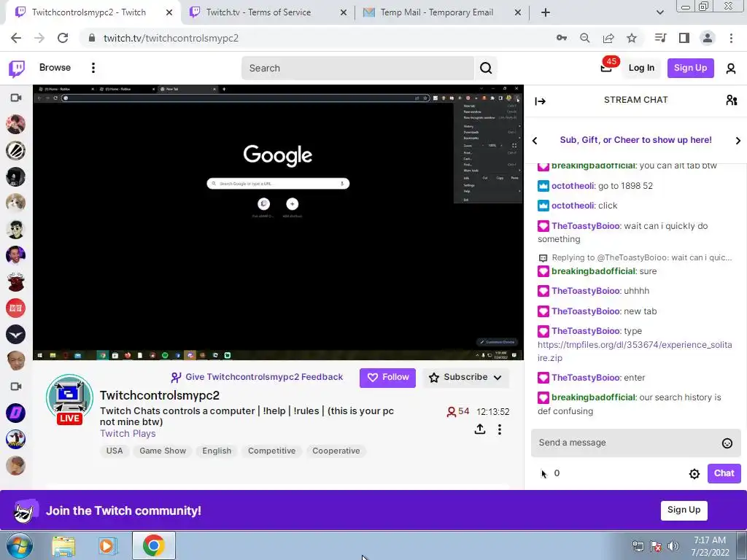Viewport: 747px width, 560px height.
Task: Follow the Twitchcontrolsmypc2 channel
Action: coord(387,378)
